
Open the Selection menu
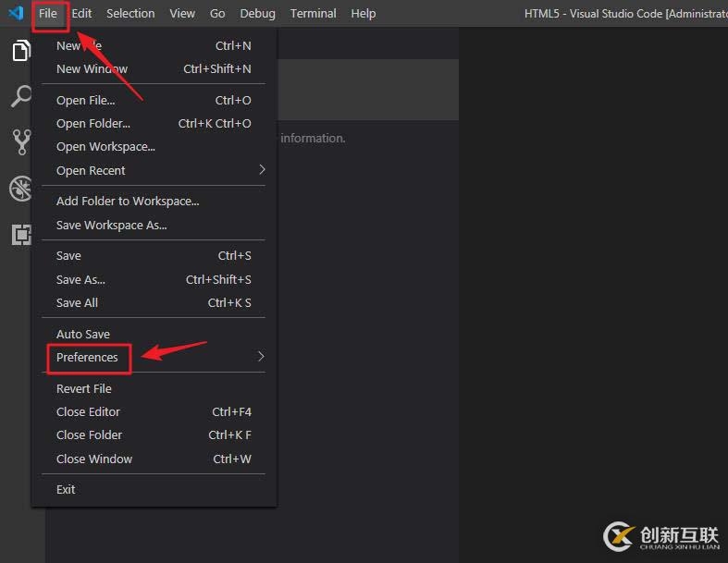[x=130, y=14]
